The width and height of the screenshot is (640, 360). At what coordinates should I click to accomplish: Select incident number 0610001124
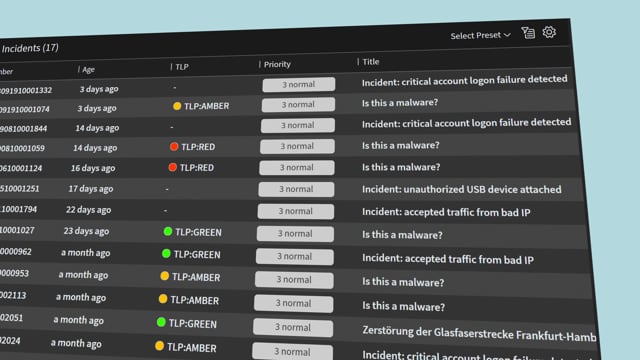21,168
